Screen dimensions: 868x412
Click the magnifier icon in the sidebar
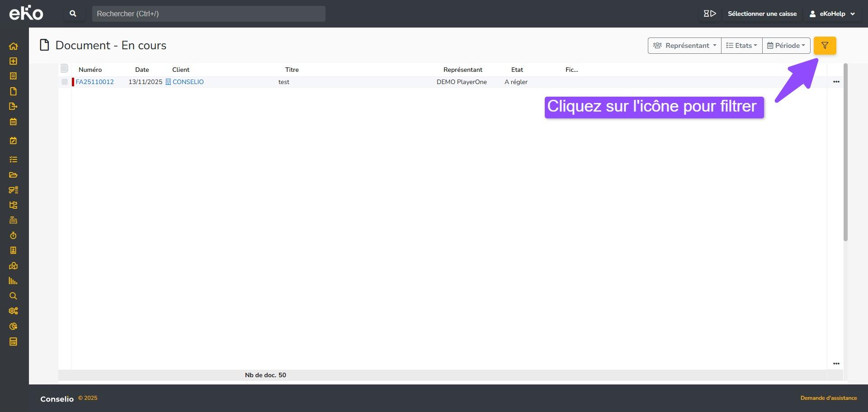click(x=13, y=296)
